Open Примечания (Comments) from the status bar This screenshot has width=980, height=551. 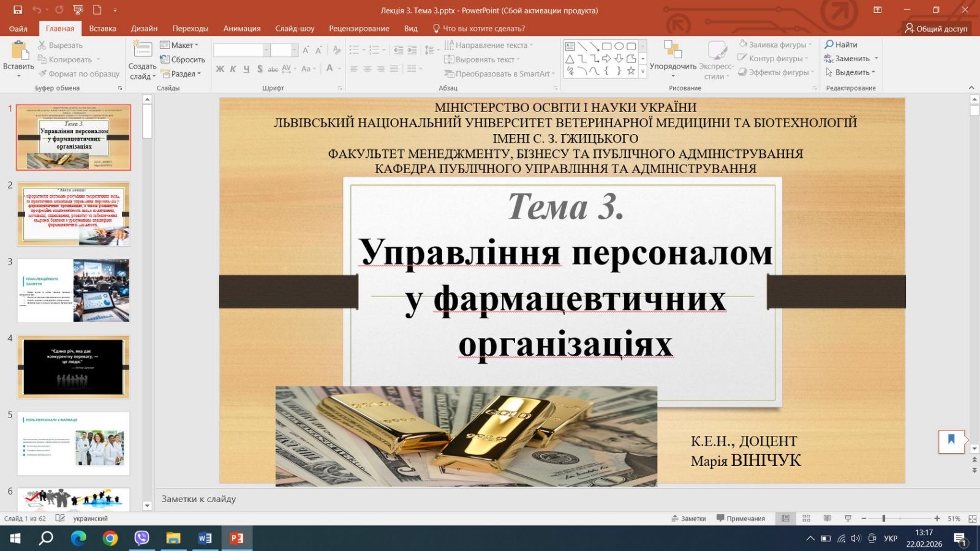742,519
